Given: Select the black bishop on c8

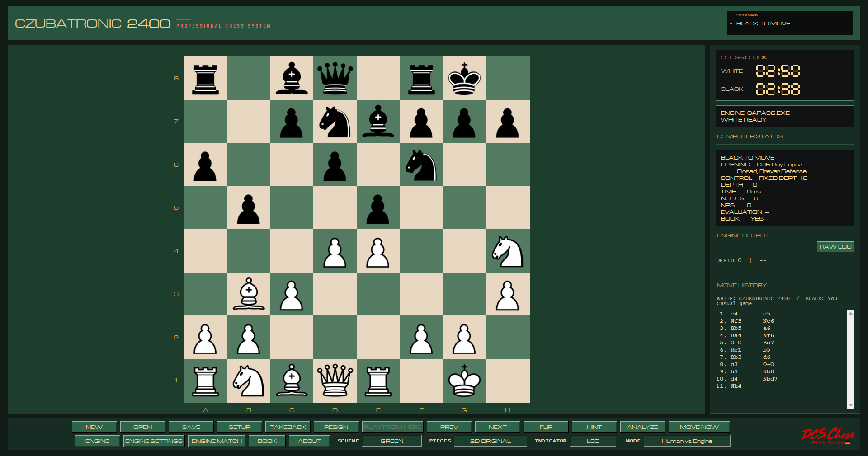Looking at the screenshot, I should [292, 78].
